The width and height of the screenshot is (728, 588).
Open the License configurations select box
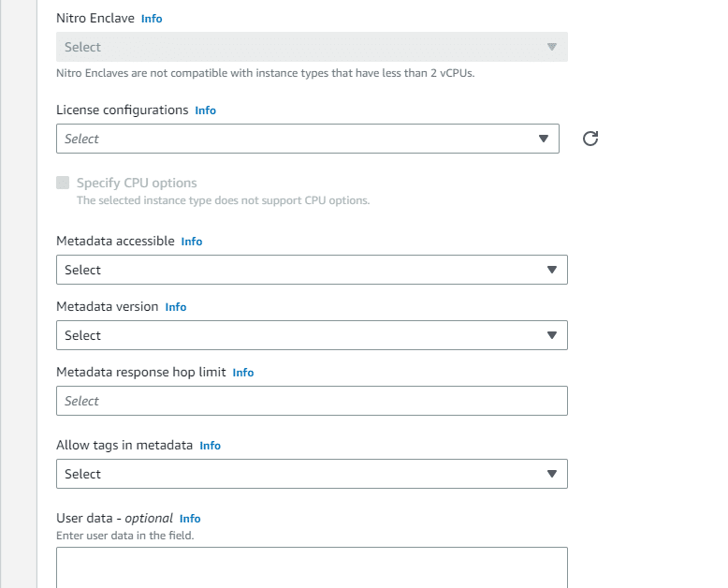point(307,139)
